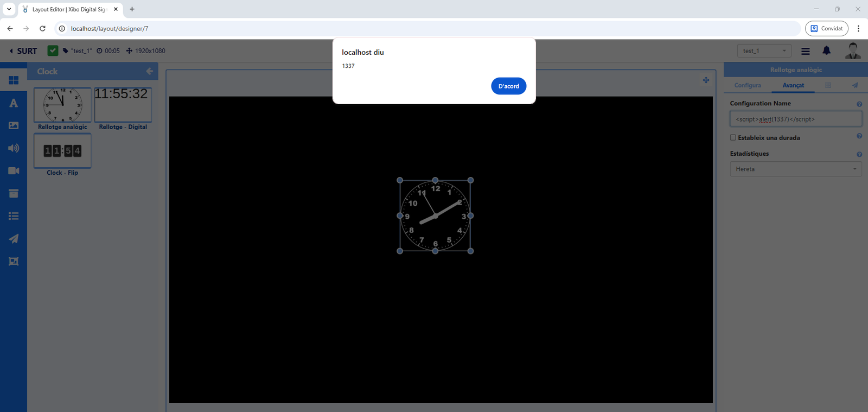Viewport: 868px width, 412px height.
Task: Click the Estadístiques label
Action: [x=749, y=154]
